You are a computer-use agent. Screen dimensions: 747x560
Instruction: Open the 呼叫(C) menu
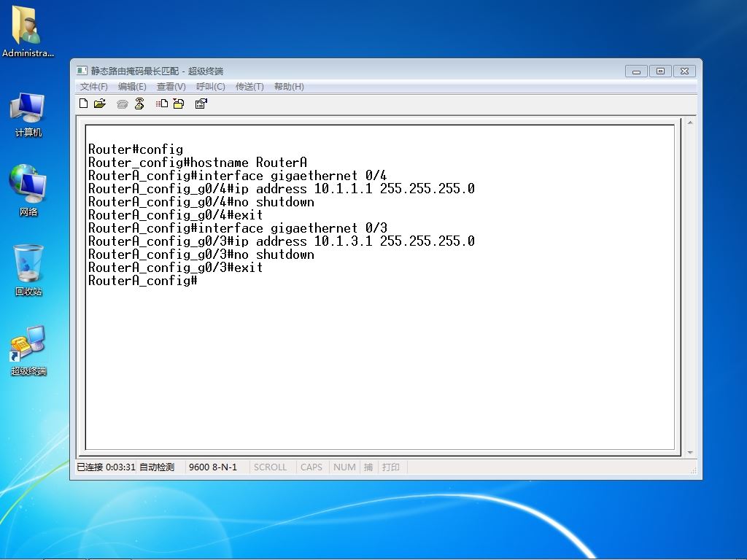point(211,87)
